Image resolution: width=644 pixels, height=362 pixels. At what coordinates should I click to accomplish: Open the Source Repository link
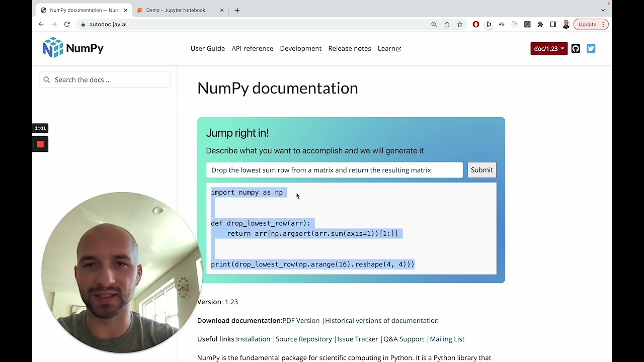[x=304, y=339]
